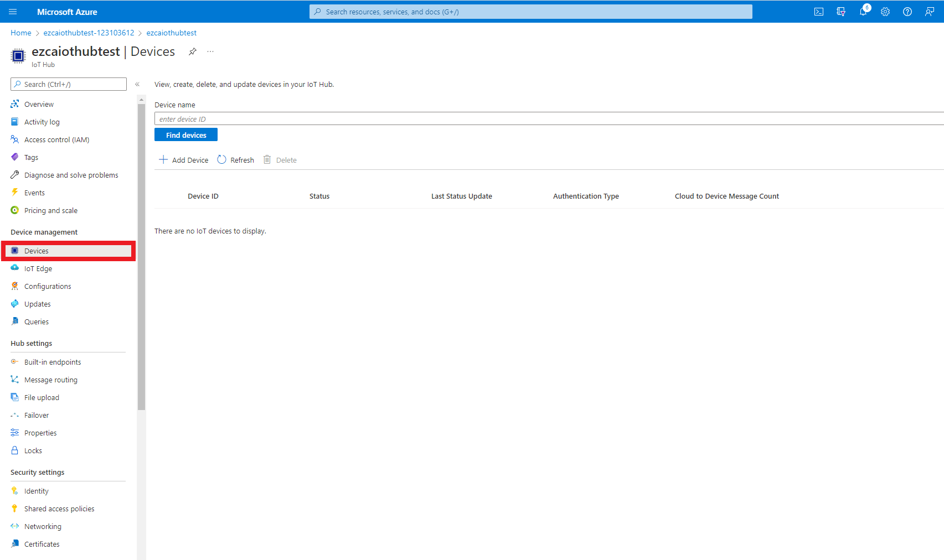The image size is (944, 560).
Task: Click the Pricing and scale icon
Action: click(x=15, y=210)
